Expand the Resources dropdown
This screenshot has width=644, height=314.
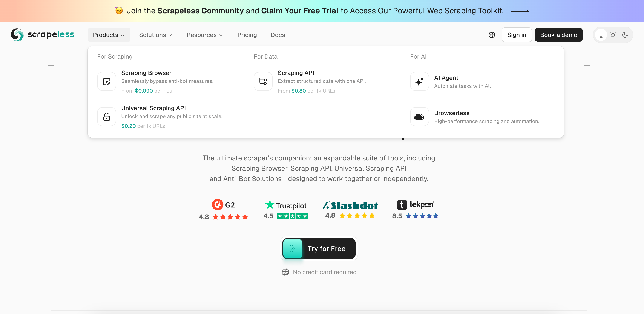[x=204, y=35]
